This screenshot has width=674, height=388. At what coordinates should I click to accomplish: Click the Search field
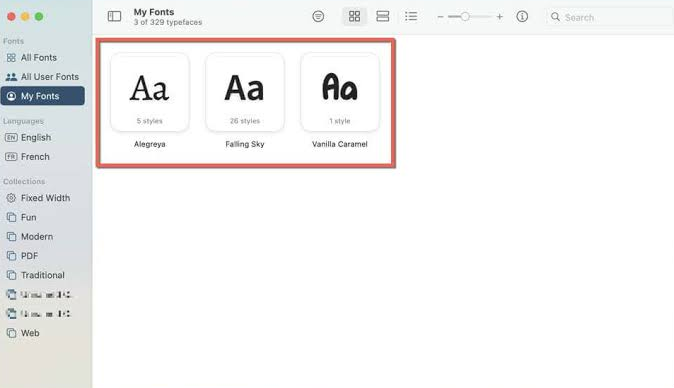point(610,17)
